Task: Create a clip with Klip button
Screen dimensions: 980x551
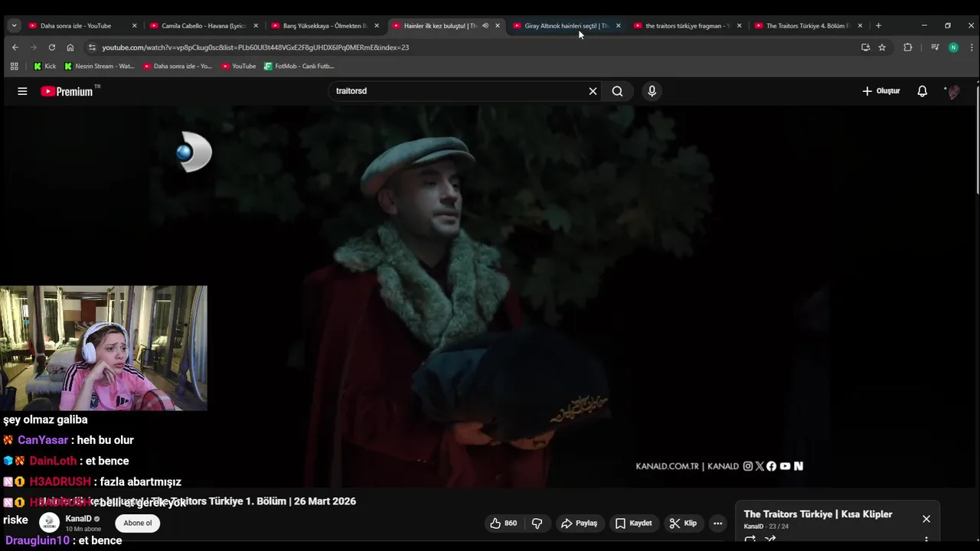Action: (x=683, y=523)
